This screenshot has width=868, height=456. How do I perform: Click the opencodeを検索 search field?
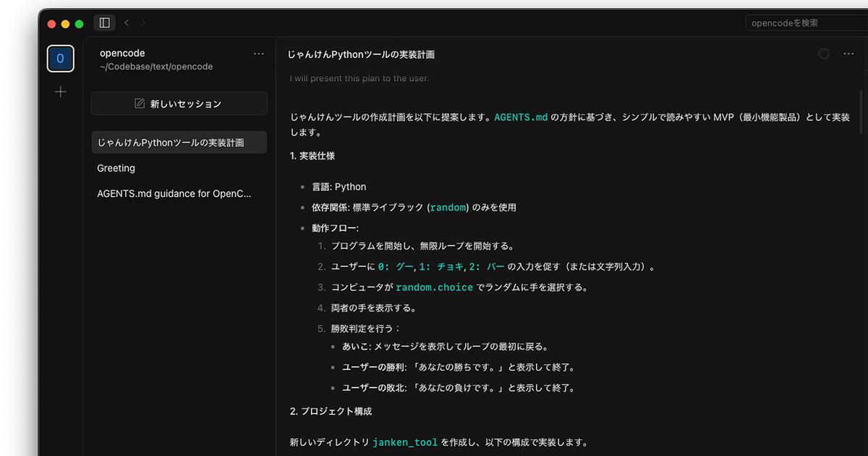807,23
